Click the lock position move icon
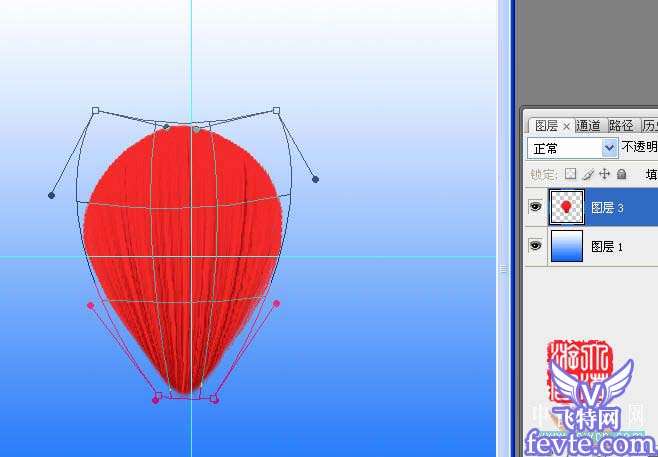The image size is (658, 457). pyautogui.click(x=604, y=174)
